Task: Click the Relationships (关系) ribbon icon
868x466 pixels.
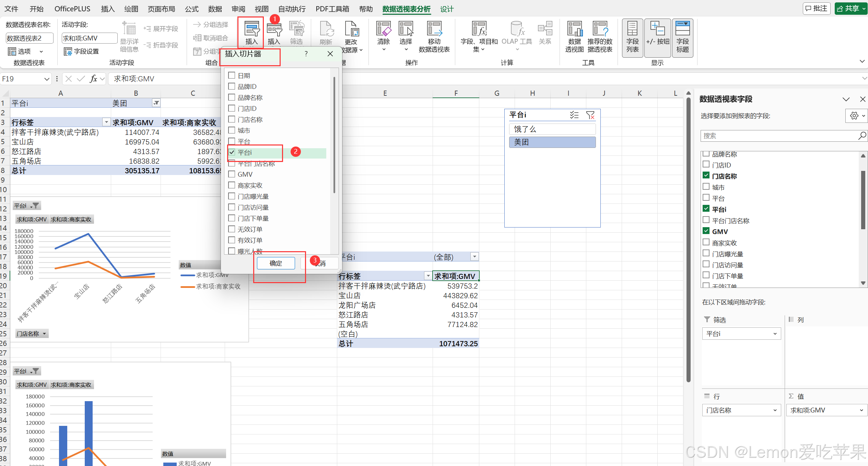Action: click(x=545, y=33)
